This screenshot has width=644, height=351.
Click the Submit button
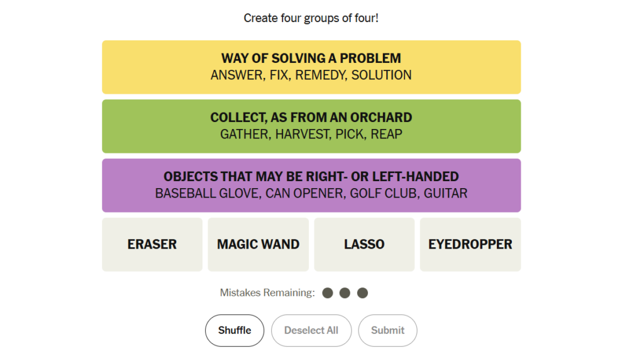[x=387, y=330]
